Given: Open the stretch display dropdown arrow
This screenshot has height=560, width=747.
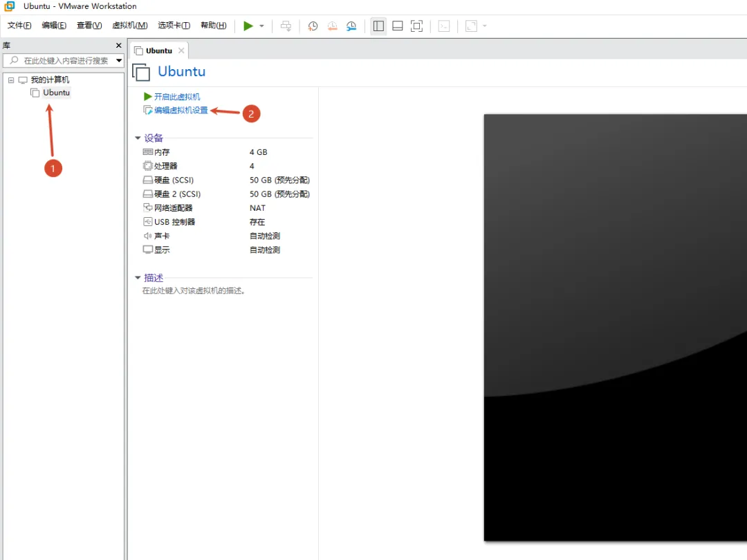Looking at the screenshot, I should click(484, 26).
